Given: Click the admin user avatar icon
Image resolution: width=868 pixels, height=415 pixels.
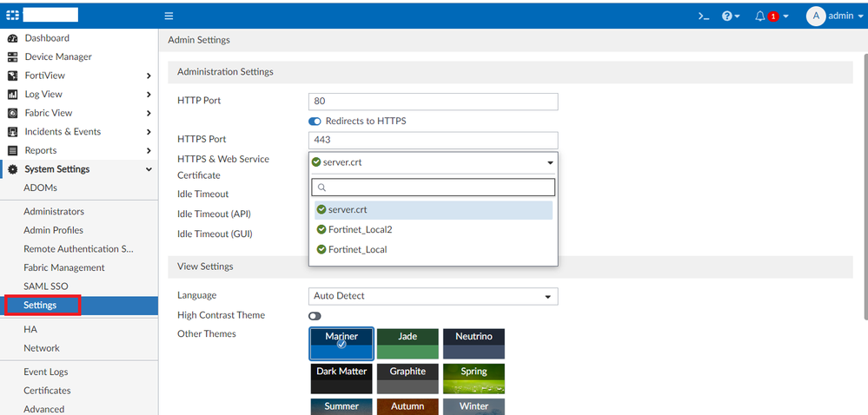Looking at the screenshot, I should pyautogui.click(x=815, y=16).
